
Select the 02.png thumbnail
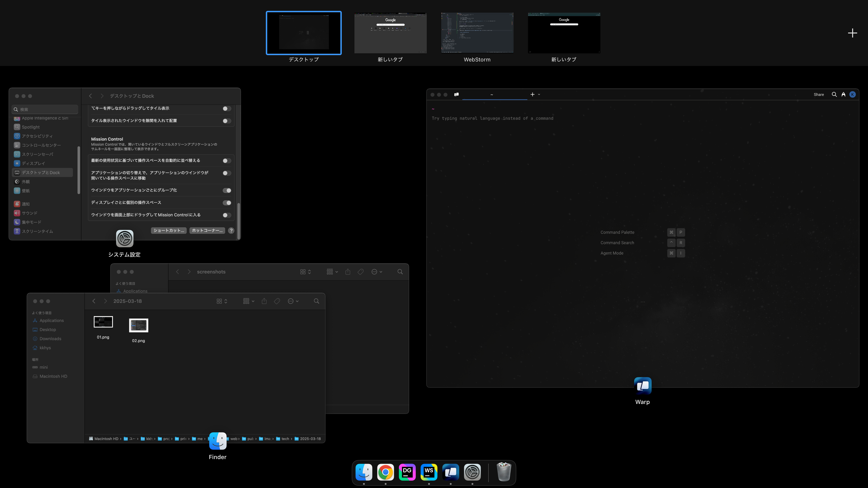click(139, 325)
